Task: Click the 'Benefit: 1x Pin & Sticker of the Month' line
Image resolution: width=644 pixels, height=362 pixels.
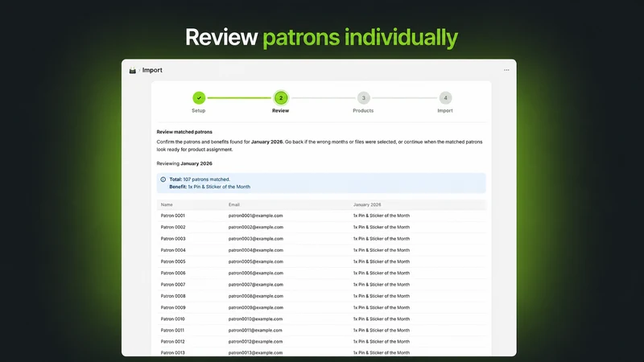Action: tap(209, 187)
